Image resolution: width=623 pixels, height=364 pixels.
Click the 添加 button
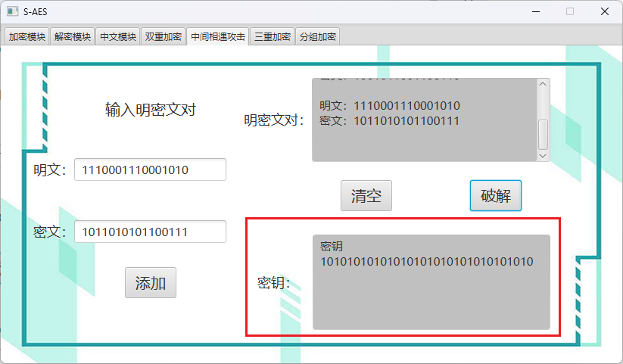[x=150, y=283]
